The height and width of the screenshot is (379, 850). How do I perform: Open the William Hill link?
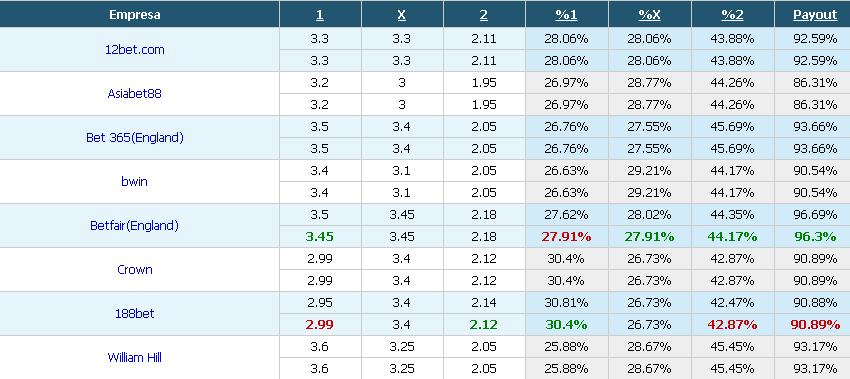point(134,357)
